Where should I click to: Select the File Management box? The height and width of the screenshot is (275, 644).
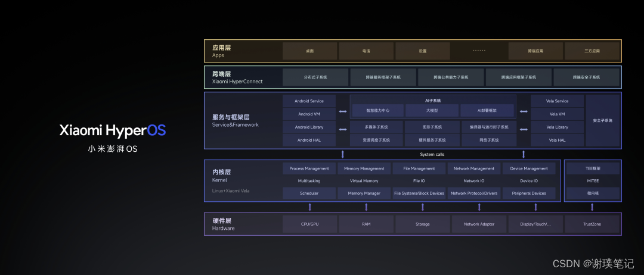pos(419,168)
